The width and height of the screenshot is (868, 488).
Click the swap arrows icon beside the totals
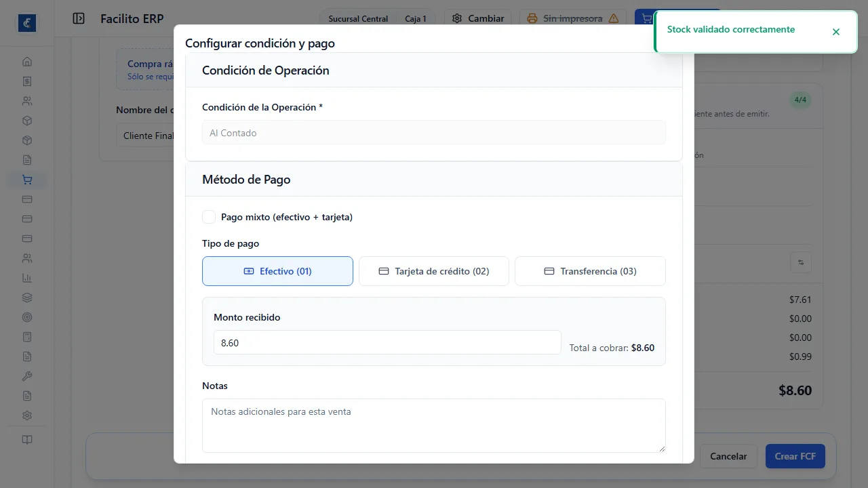tap(801, 263)
